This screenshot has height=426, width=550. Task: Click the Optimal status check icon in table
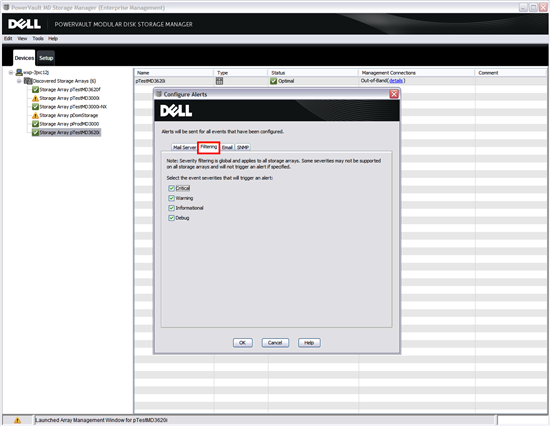click(x=274, y=81)
